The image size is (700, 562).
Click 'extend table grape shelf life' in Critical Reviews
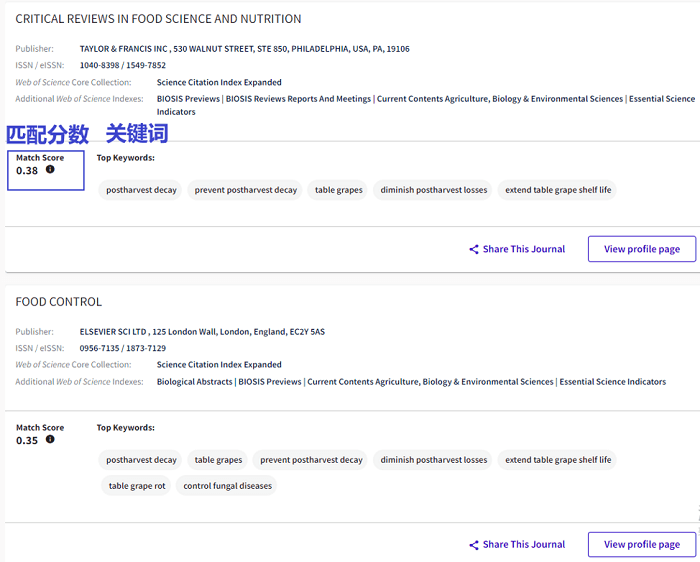[558, 190]
